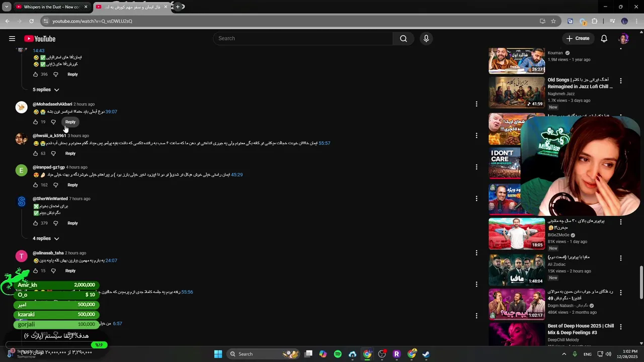Reply to the @hwsiiii_a_k5961 comment
Viewport: 644px width, 362px height.
70,153
